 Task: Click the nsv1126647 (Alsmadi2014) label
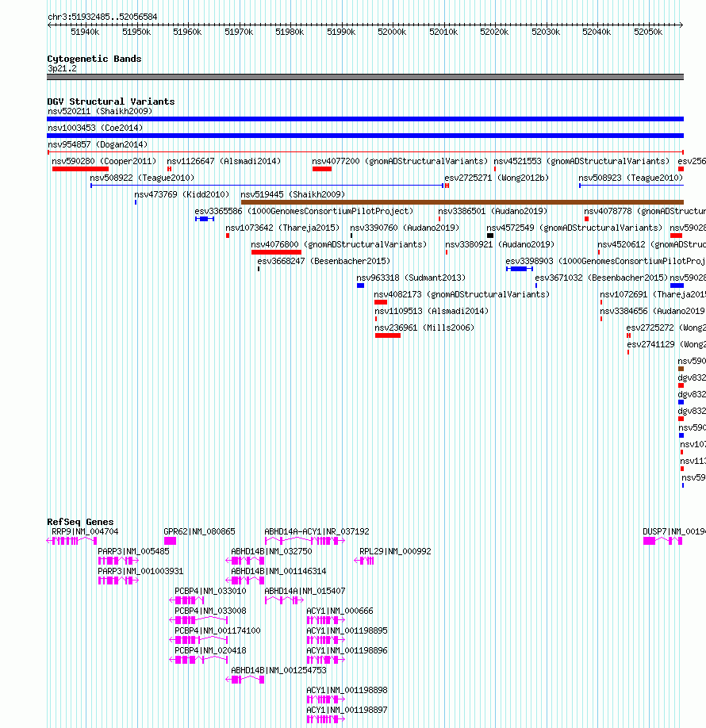pyautogui.click(x=224, y=162)
